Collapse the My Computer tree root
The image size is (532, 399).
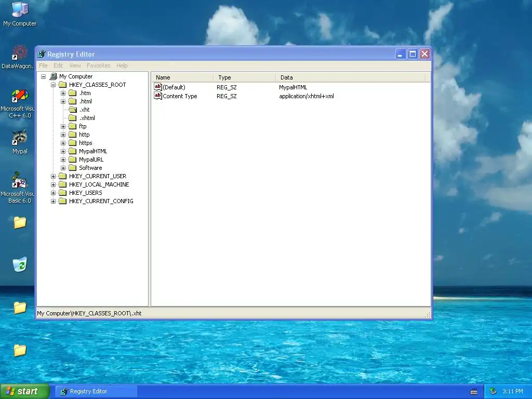coord(44,77)
